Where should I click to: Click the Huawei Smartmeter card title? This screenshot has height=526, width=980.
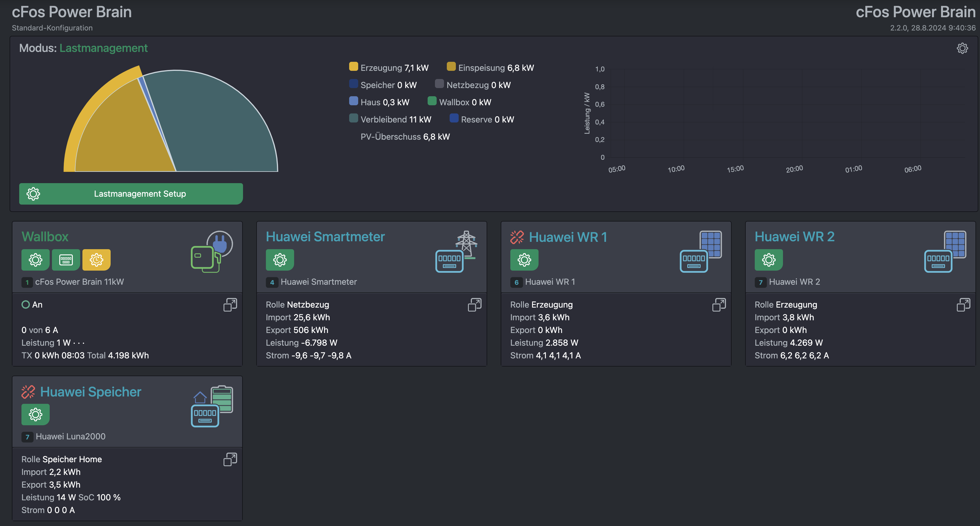(325, 236)
